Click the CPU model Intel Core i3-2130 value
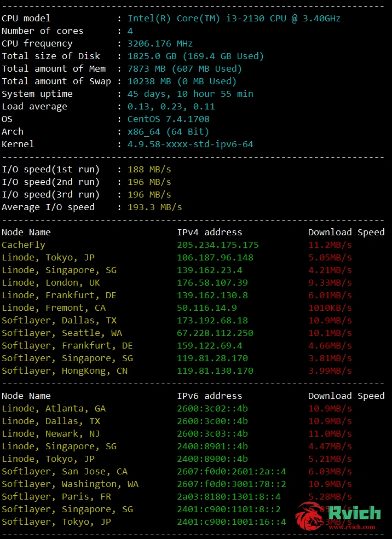392x539 pixels. tap(234, 18)
